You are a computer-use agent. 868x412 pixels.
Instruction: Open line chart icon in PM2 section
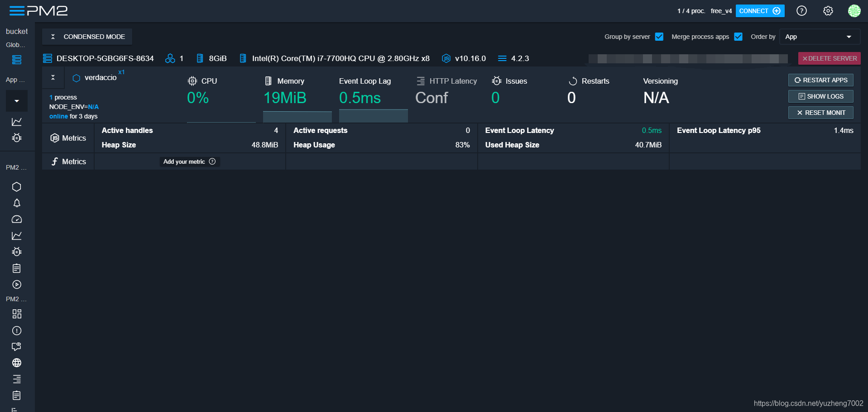pyautogui.click(x=17, y=236)
